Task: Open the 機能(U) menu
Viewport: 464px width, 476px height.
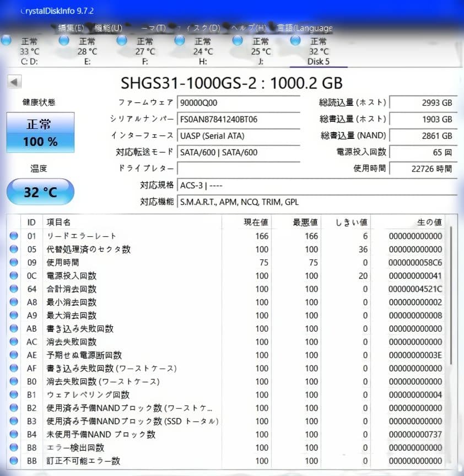Action: tap(108, 28)
